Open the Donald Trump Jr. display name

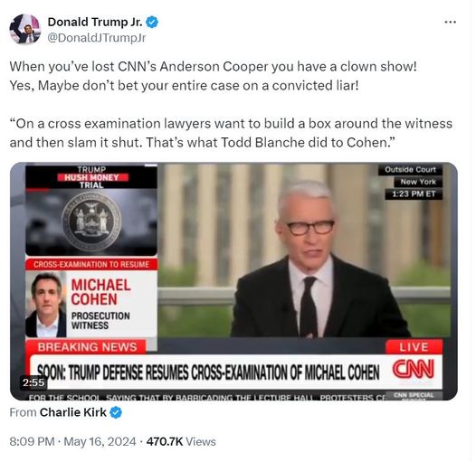[x=95, y=22]
